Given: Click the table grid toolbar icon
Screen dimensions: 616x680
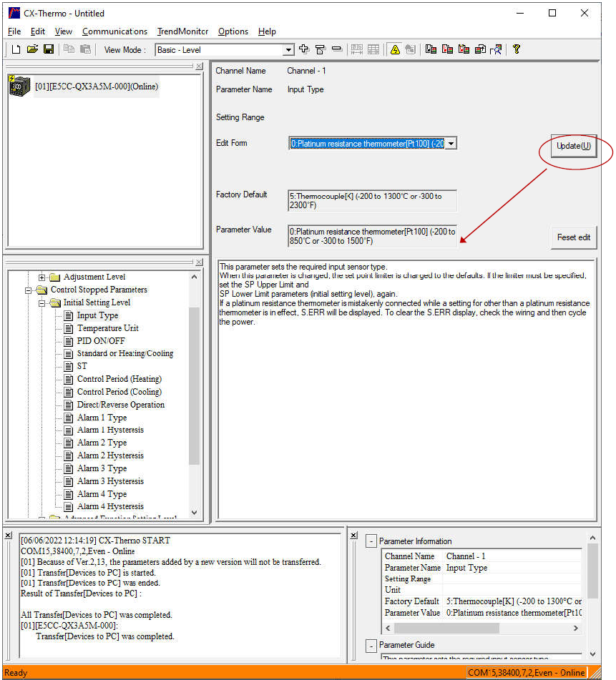Looking at the screenshot, I should pos(373,49).
